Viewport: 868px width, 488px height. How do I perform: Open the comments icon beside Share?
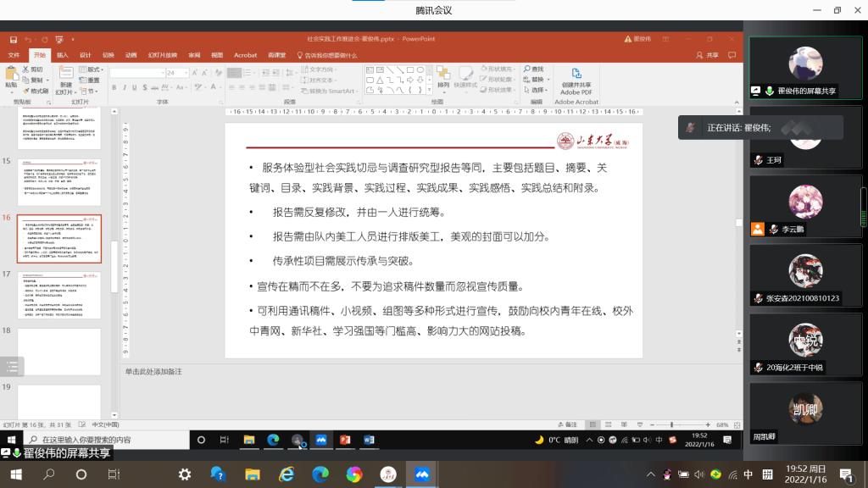tap(731, 55)
